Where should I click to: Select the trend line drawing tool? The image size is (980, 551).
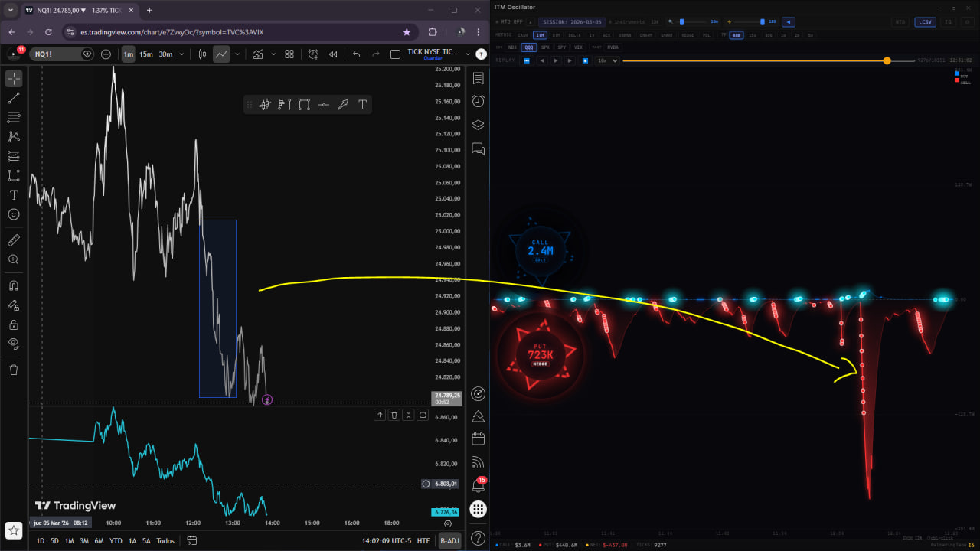[x=14, y=98]
